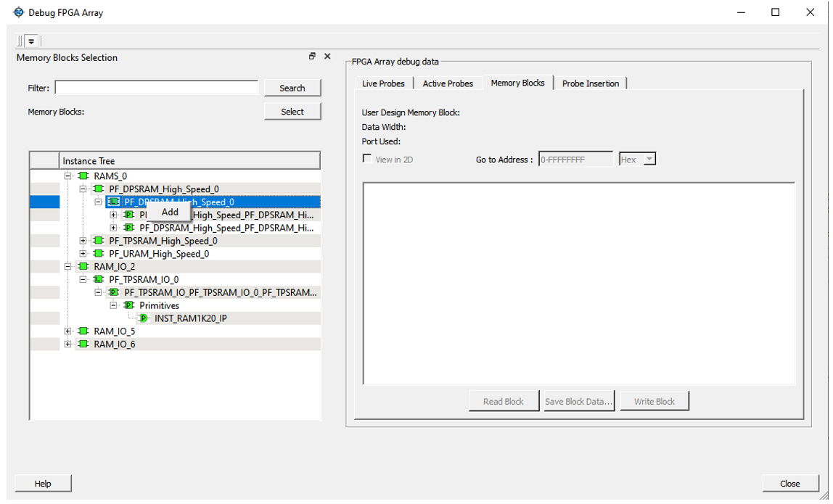Viewport: 833px width, 504px height.
Task: Expand the RAM_IO_5 tree node
Action: click(x=67, y=331)
